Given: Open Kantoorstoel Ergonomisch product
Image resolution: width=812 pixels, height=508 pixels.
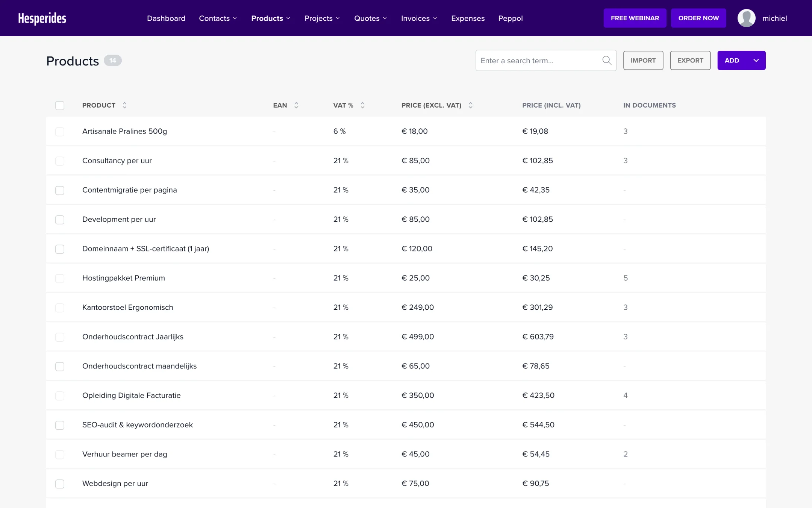Looking at the screenshot, I should click(x=127, y=307).
